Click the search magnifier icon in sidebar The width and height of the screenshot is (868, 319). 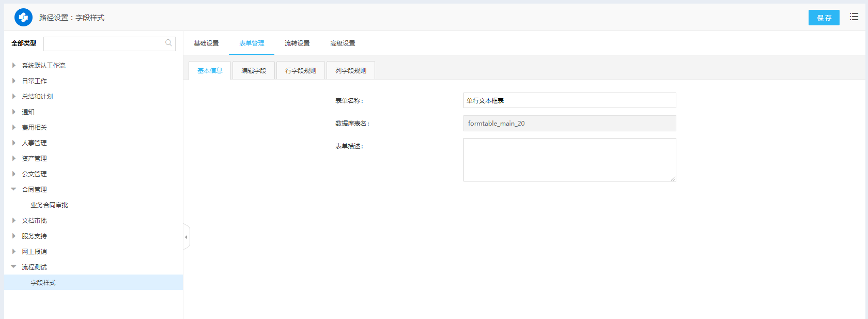(x=168, y=43)
